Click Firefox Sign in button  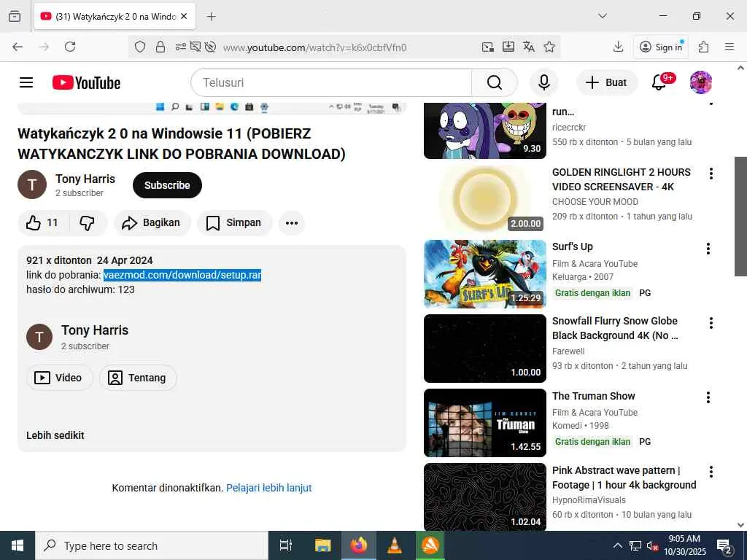(661, 47)
